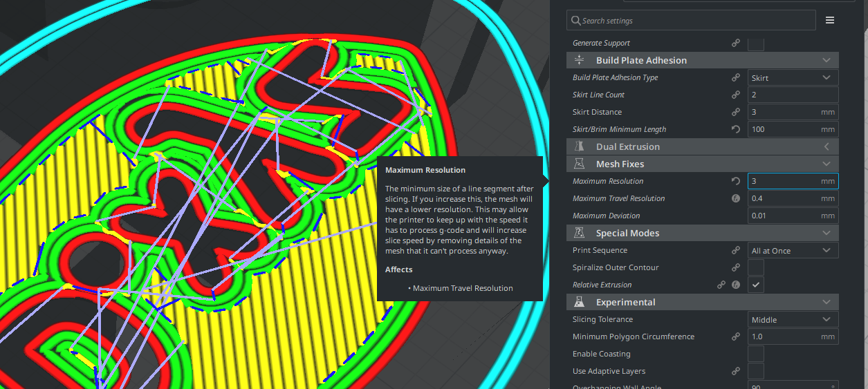The height and width of the screenshot is (389, 868).
Task: Click the Maximum Travel Resolution value field
Action: click(793, 198)
